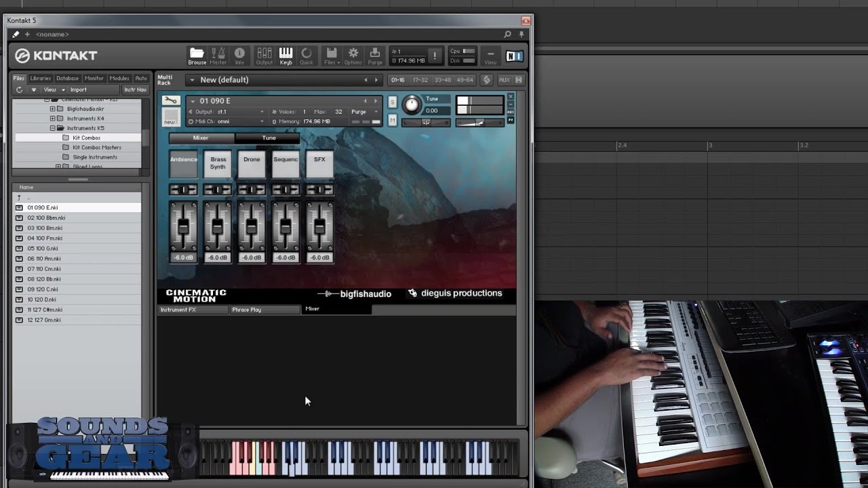
Task: Expand the Instruments K4 folder
Action: [53, 119]
